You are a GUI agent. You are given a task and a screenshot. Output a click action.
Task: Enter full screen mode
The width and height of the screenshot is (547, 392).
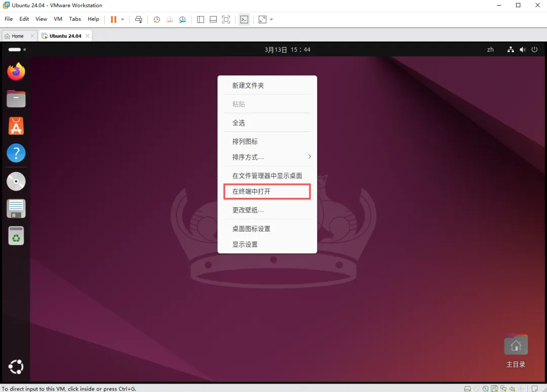coord(226,20)
